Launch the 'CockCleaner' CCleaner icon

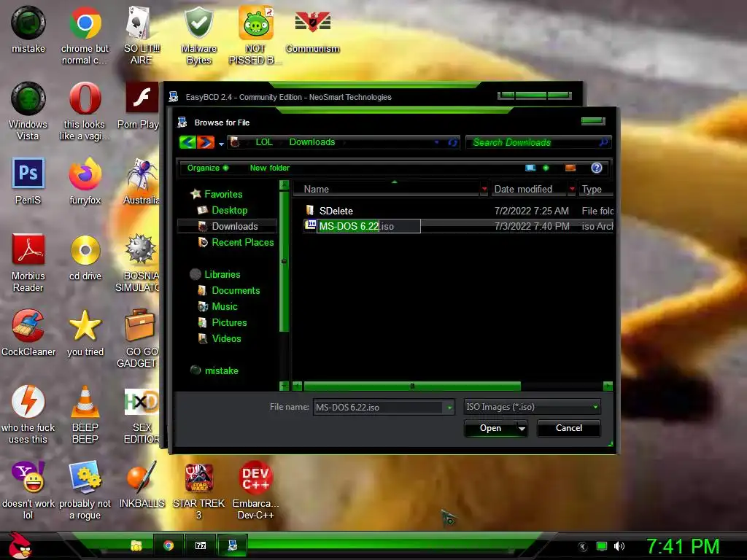pyautogui.click(x=28, y=332)
